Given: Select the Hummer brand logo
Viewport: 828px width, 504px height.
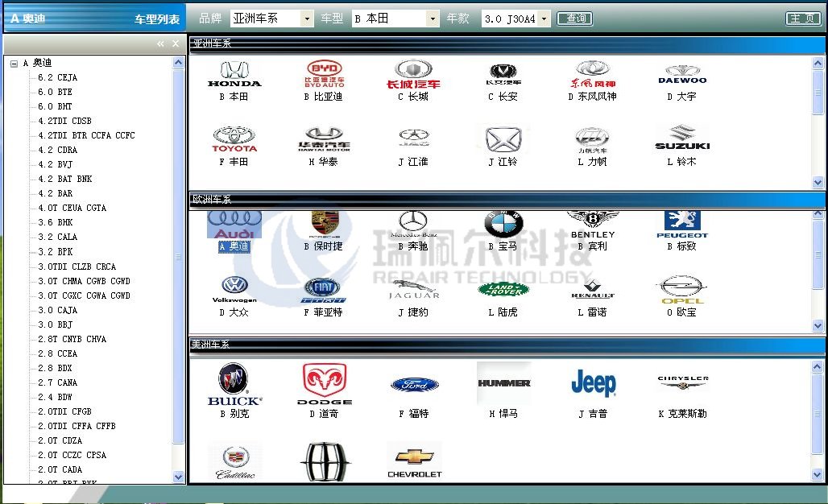Looking at the screenshot, I should [503, 383].
